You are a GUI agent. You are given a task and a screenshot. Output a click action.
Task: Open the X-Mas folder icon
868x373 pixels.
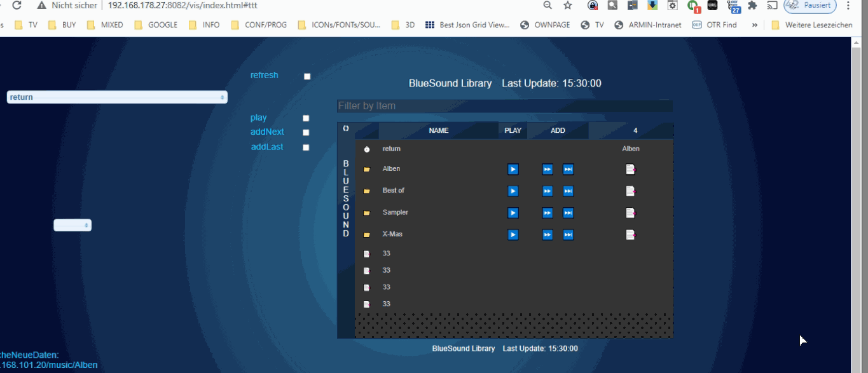[x=366, y=235]
